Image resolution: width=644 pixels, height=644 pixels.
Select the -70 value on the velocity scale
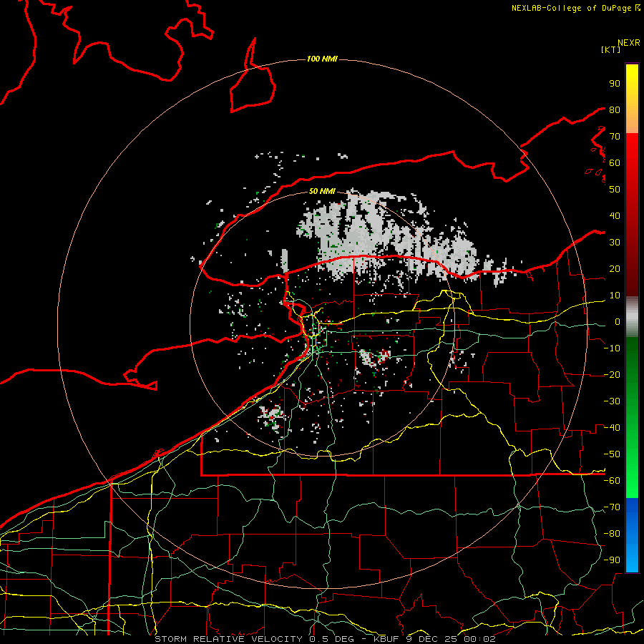point(613,507)
